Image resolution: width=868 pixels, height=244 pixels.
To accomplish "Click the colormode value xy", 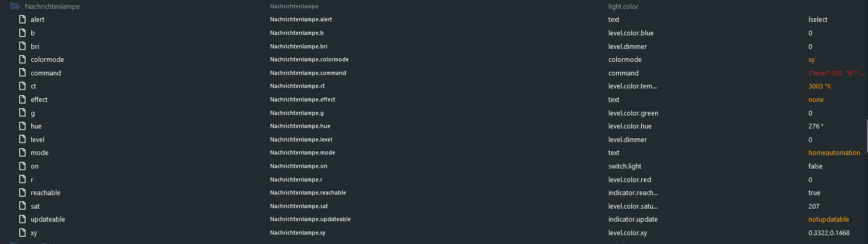I will [812, 60].
